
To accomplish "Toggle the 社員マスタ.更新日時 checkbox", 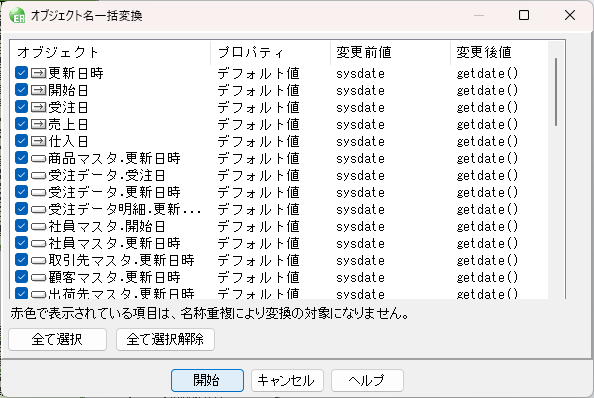I will pyautogui.click(x=22, y=243).
